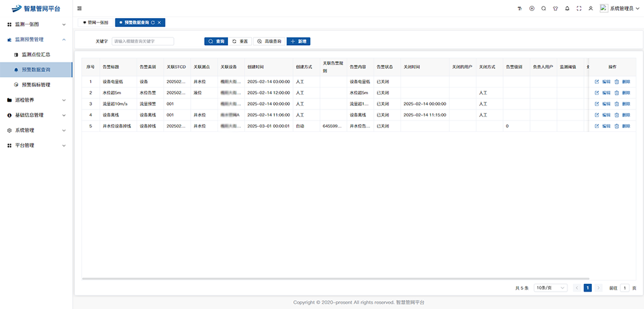Image resolution: width=644 pixels, height=309 pixels.
Task: Refresh the 预警数据查询 tab
Action: [x=153, y=23]
